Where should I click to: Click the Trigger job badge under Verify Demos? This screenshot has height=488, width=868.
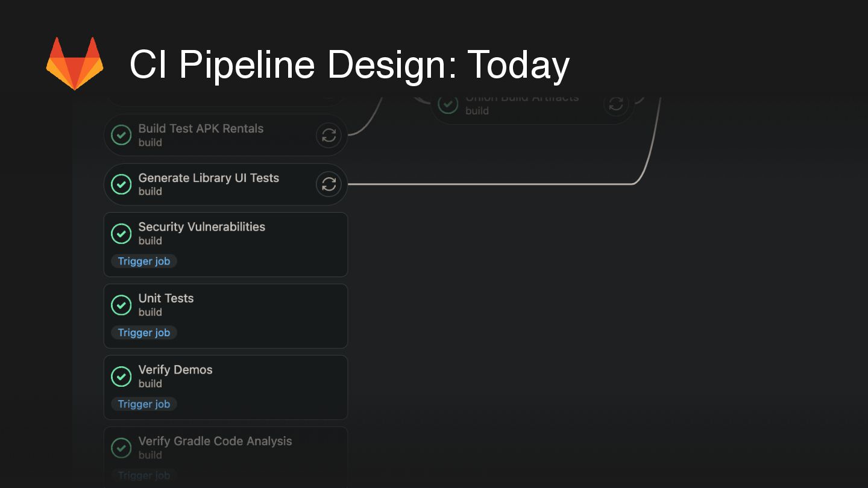point(144,404)
